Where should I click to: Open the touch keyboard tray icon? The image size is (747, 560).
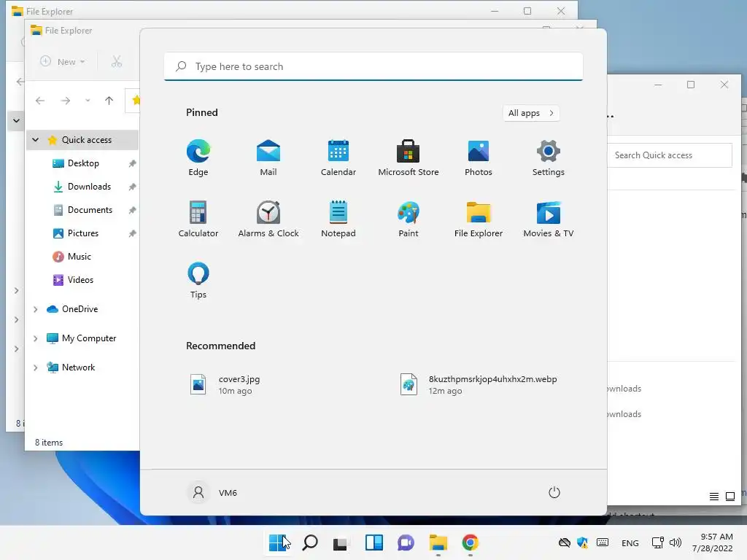click(x=602, y=542)
